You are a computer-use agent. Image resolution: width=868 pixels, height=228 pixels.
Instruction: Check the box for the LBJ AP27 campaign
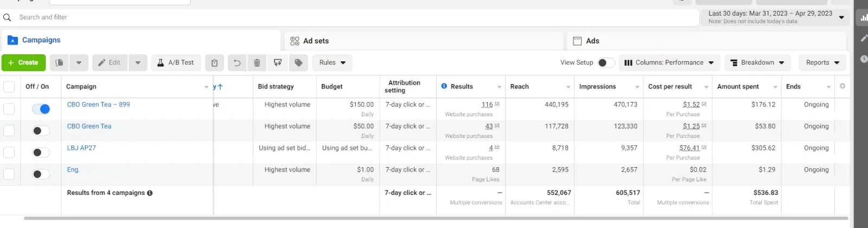tap(9, 153)
